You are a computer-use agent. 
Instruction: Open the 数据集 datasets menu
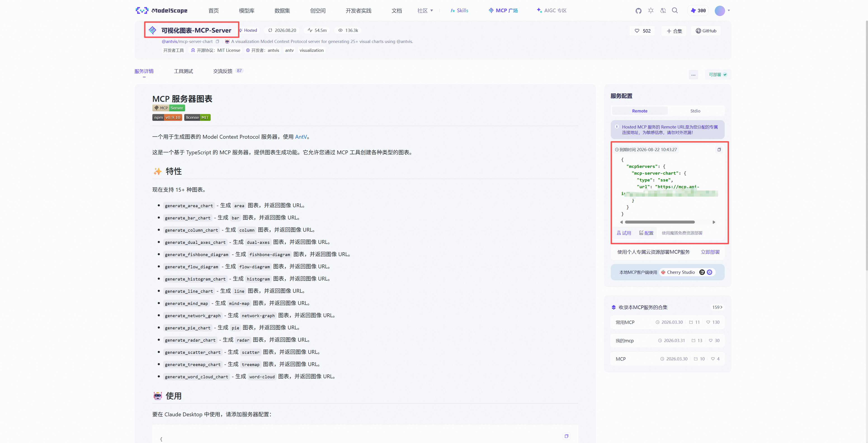(282, 10)
